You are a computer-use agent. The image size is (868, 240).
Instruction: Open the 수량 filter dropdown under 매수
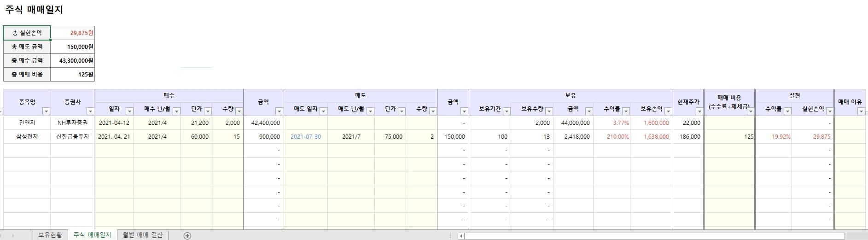tap(239, 111)
